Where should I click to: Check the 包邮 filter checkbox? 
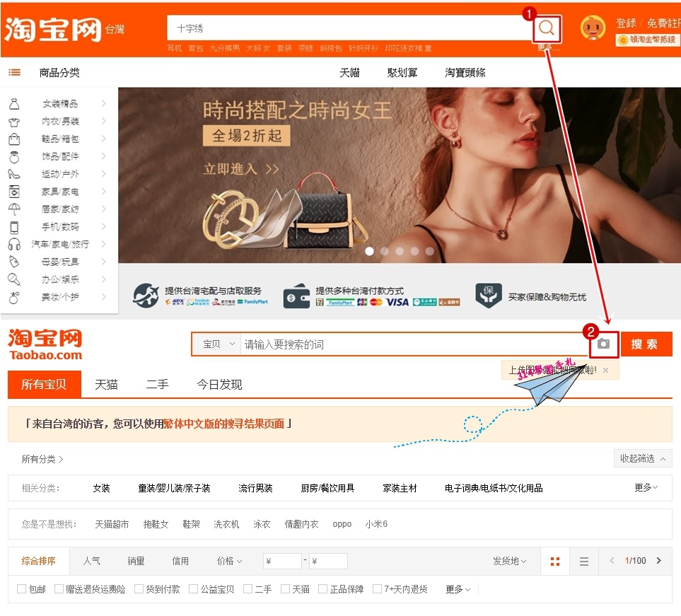(x=21, y=588)
